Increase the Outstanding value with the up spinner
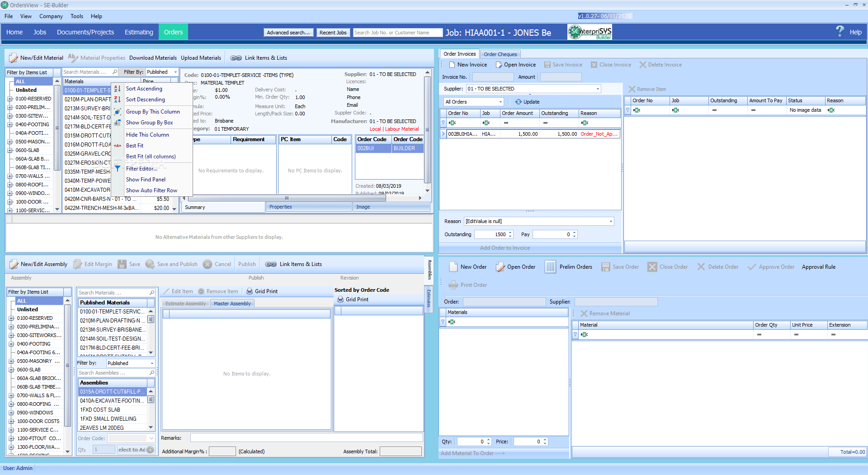 tap(510, 233)
